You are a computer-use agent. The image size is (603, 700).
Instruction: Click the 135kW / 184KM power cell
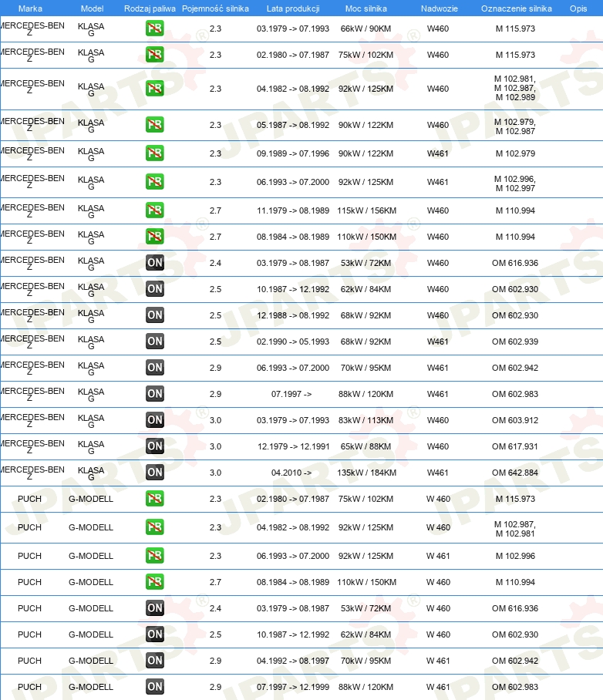click(366, 473)
